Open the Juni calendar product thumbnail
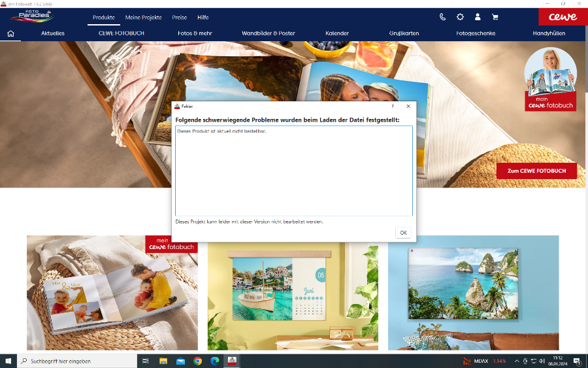The image size is (588, 368). pos(293,295)
